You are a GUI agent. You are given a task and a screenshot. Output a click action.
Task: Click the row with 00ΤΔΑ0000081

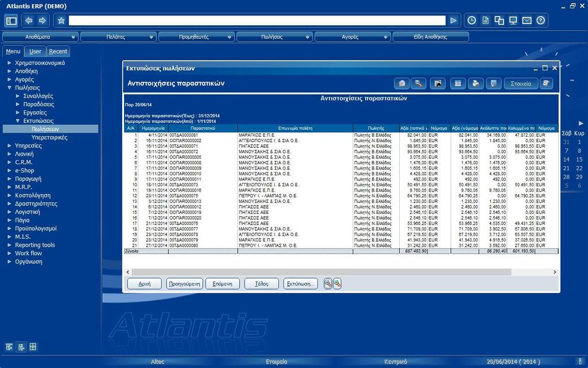pyautogui.click(x=341, y=135)
